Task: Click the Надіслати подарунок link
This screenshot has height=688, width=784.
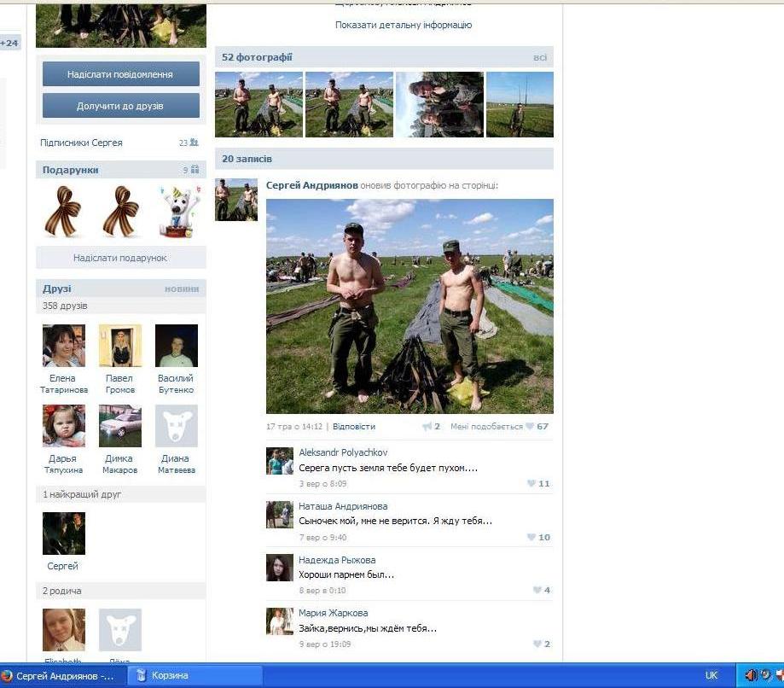Action: 120,258
